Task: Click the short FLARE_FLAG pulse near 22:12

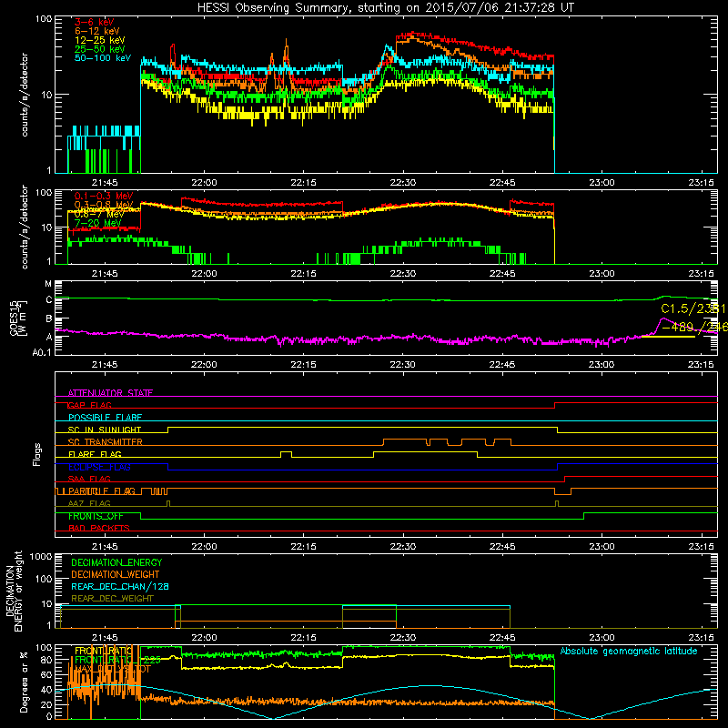Action: tap(287, 454)
